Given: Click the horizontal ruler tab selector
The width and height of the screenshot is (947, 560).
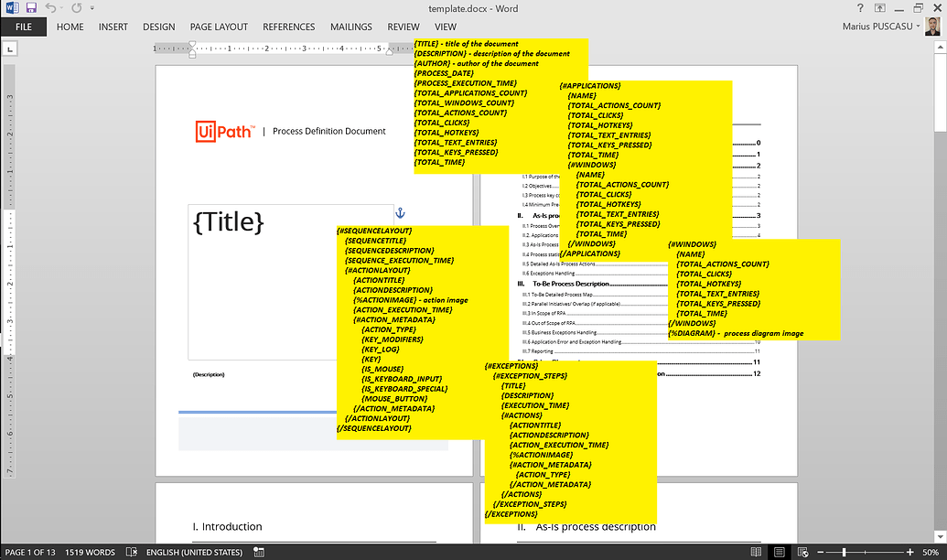Looking at the screenshot, I should tap(11, 47).
